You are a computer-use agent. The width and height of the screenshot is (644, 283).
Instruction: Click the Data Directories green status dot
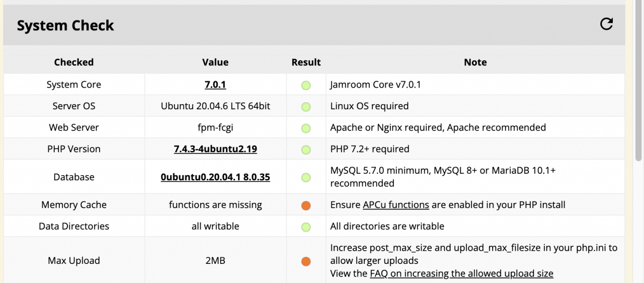click(306, 227)
